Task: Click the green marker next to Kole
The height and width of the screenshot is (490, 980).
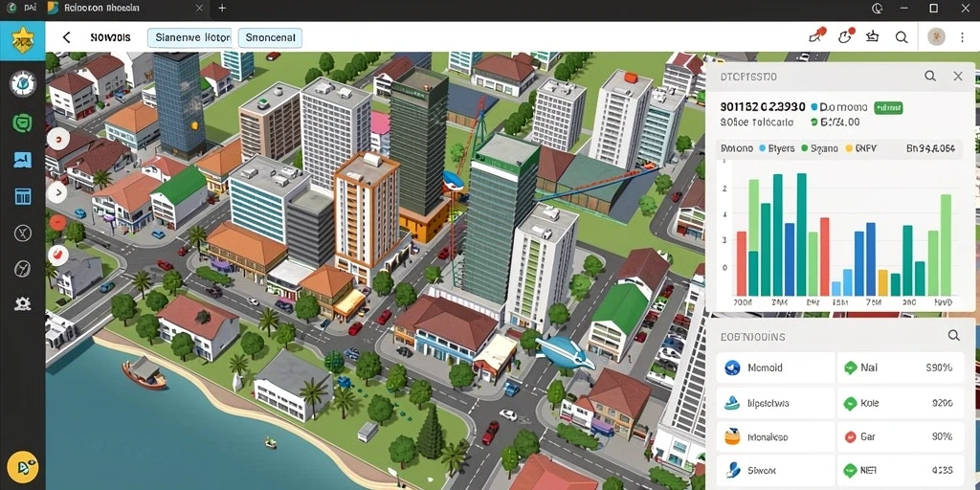Action: point(850,404)
